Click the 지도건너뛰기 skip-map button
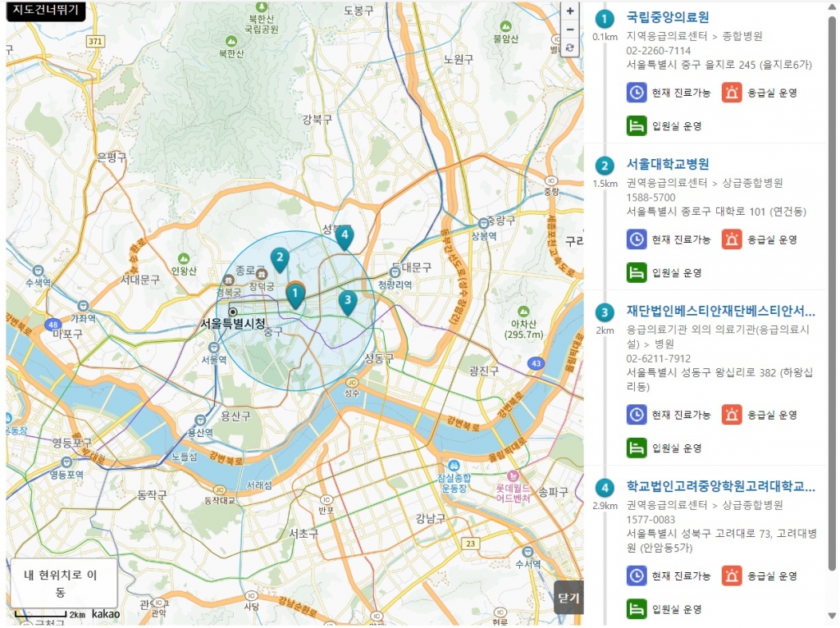840x628 pixels. 45,12
